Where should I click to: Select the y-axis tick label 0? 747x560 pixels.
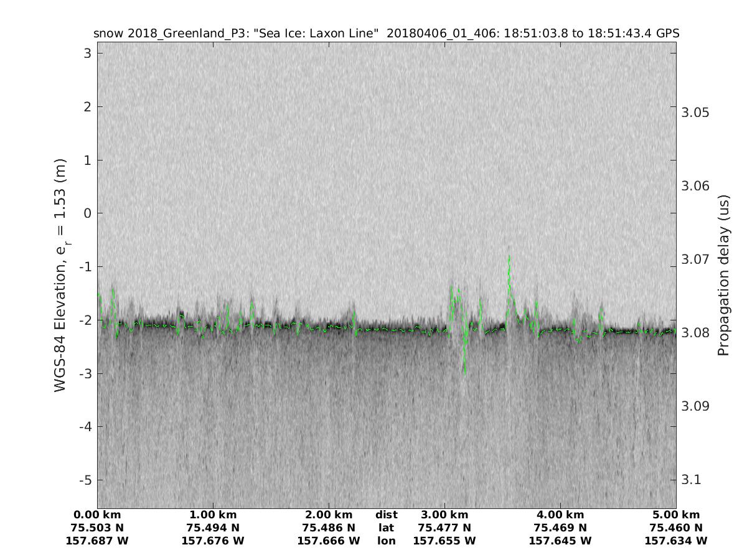(x=88, y=213)
